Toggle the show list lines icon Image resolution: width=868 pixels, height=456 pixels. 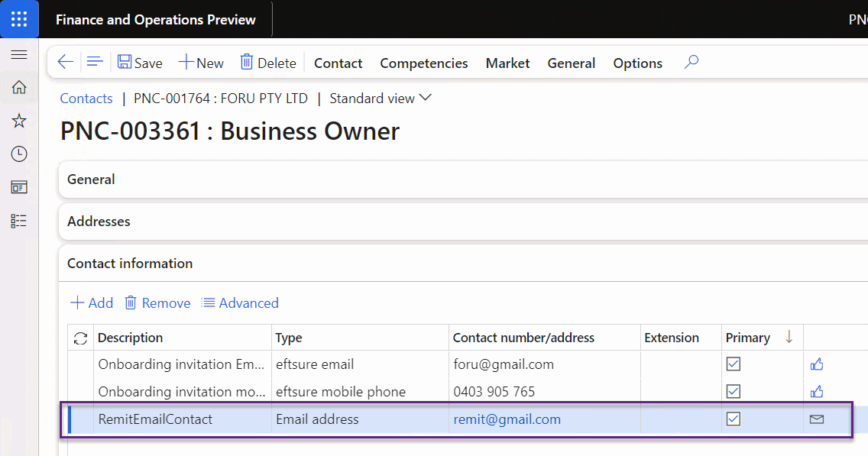tap(95, 62)
